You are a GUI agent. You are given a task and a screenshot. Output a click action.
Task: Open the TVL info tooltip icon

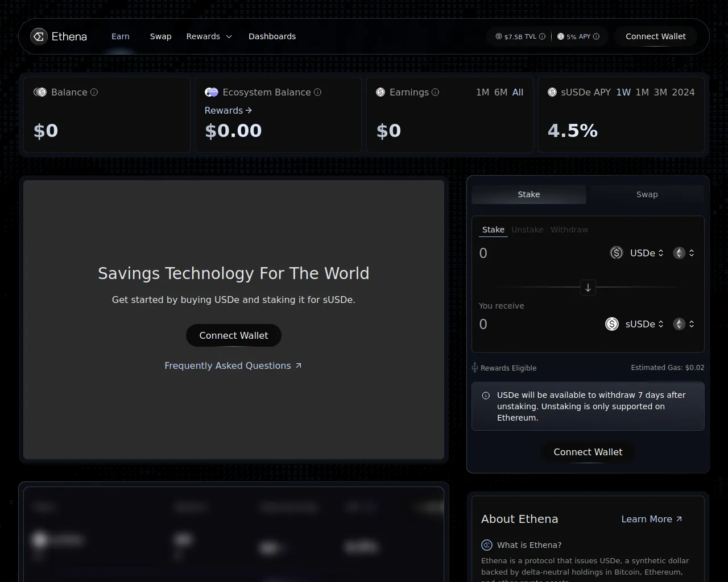click(x=542, y=36)
